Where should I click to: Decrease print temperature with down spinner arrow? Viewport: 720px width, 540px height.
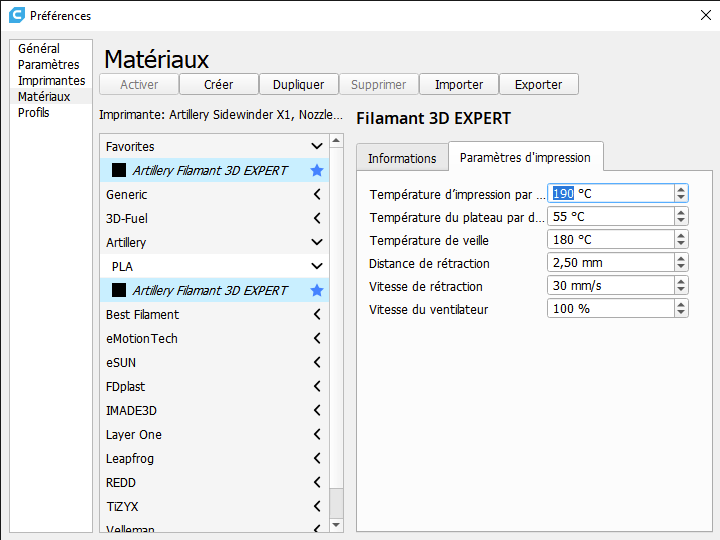click(x=681, y=198)
